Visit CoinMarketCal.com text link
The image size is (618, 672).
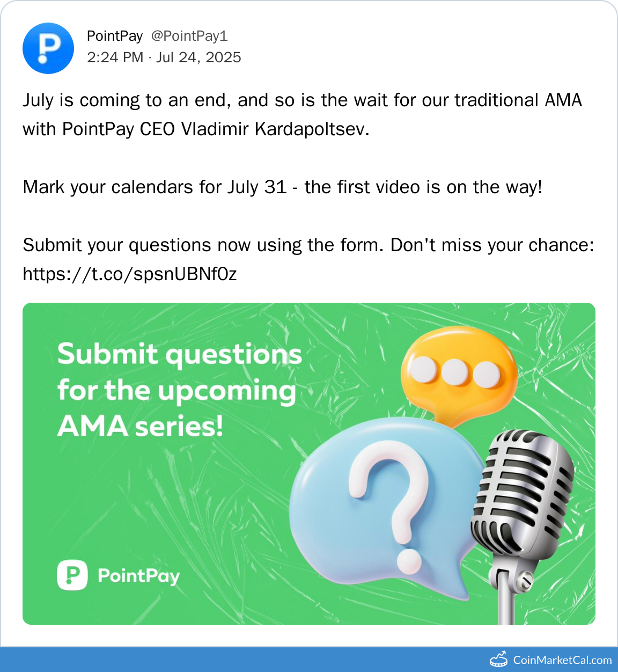coord(562,660)
